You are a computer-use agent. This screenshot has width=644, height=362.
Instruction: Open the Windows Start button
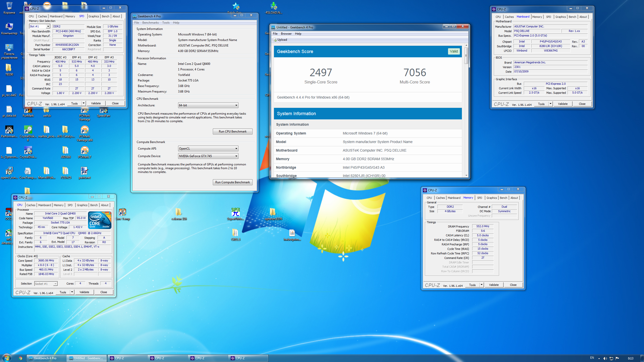coord(7,358)
